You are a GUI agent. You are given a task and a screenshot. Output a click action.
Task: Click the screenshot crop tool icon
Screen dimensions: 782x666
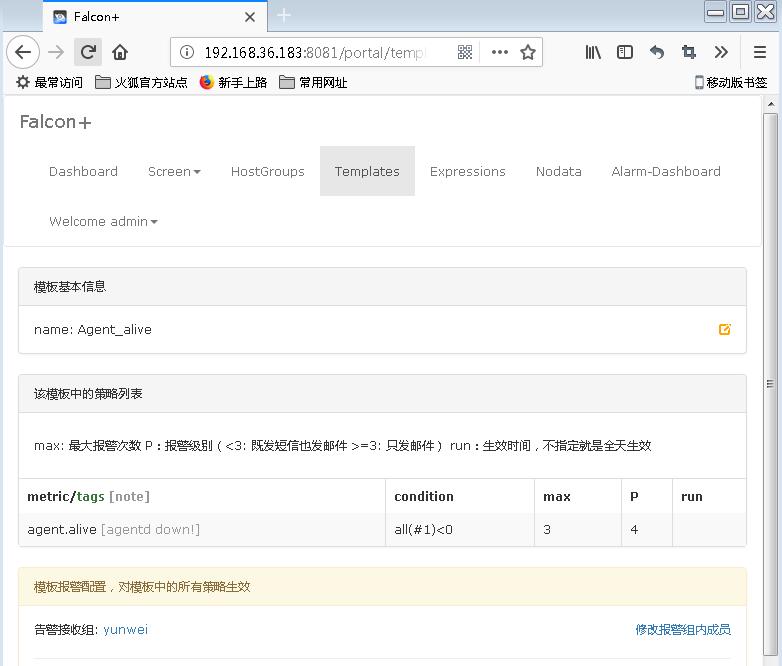pyautogui.click(x=689, y=52)
